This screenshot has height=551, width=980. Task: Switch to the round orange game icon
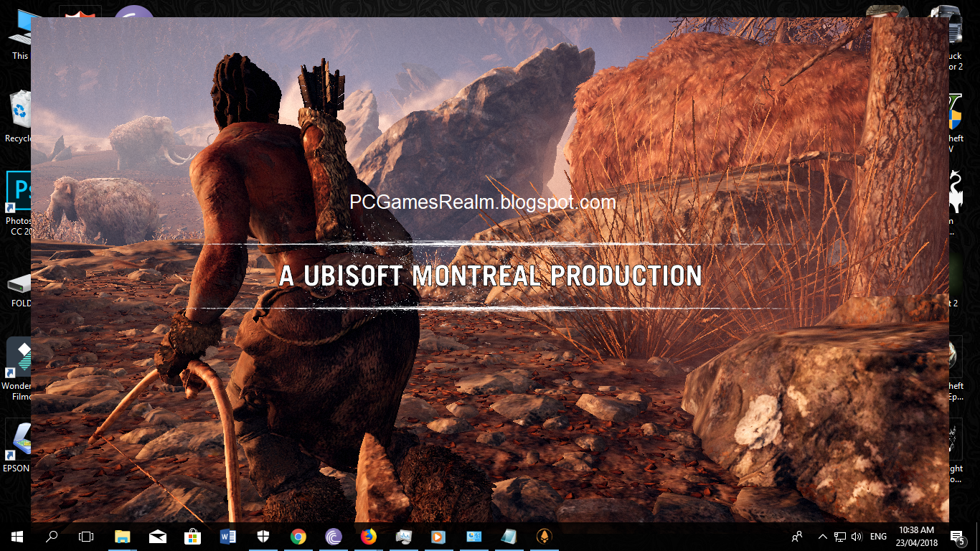pyautogui.click(x=545, y=536)
